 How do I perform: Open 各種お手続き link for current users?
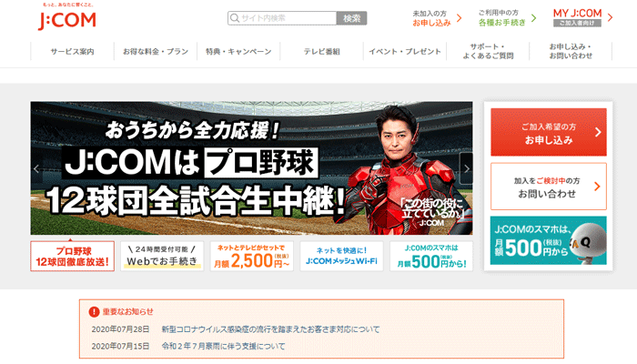point(507,18)
